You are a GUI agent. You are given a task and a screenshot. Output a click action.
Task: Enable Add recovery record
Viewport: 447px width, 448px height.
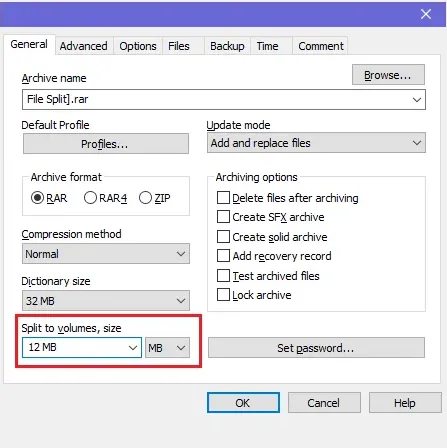coord(223,256)
